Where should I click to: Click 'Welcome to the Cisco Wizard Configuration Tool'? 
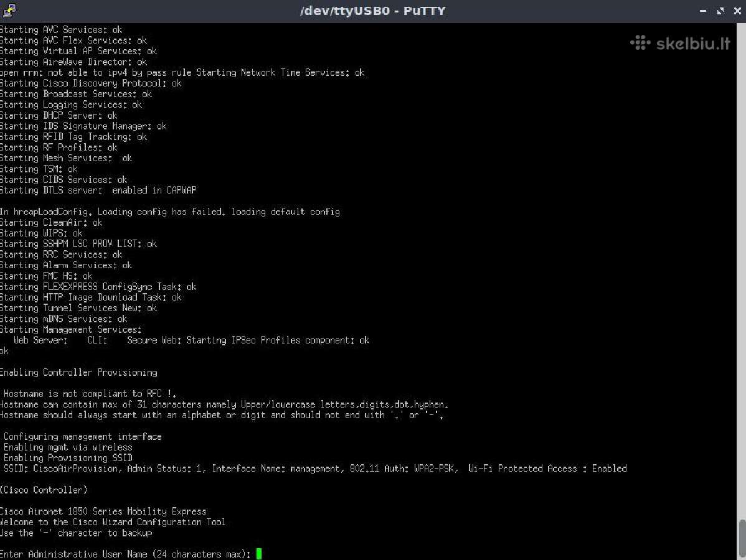(x=113, y=522)
